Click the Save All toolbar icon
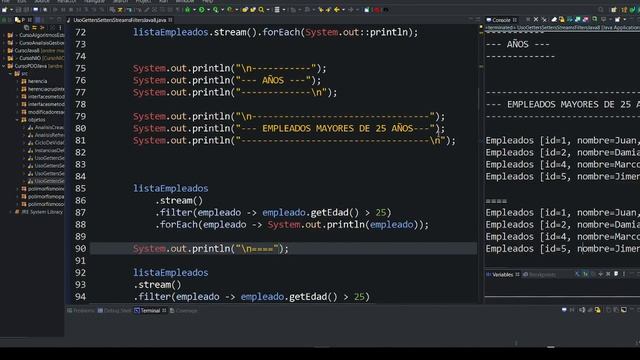The height and width of the screenshot is (360, 640). 25,10
